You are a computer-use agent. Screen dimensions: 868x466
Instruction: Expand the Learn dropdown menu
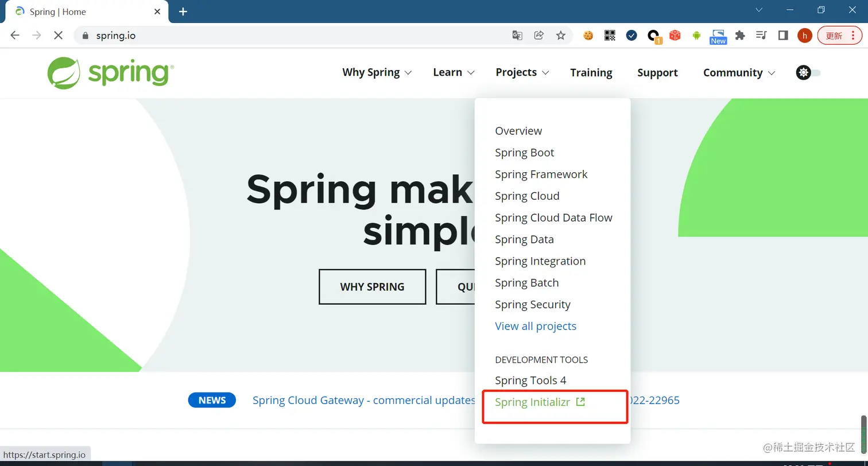click(454, 72)
